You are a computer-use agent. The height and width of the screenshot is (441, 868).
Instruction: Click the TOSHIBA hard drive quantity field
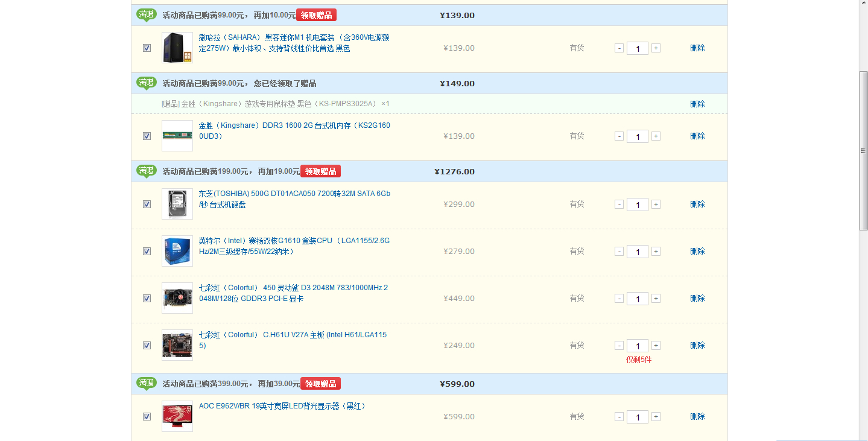click(638, 205)
